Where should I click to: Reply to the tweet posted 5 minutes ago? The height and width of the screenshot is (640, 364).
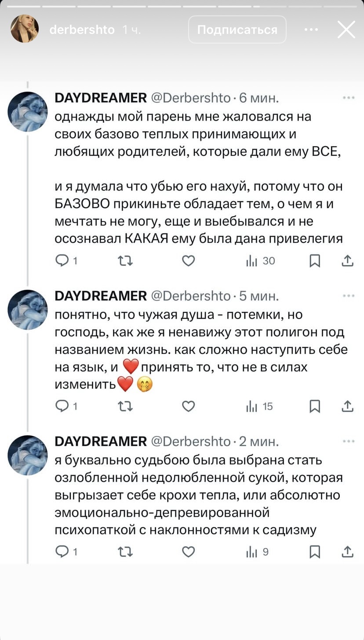(62, 406)
